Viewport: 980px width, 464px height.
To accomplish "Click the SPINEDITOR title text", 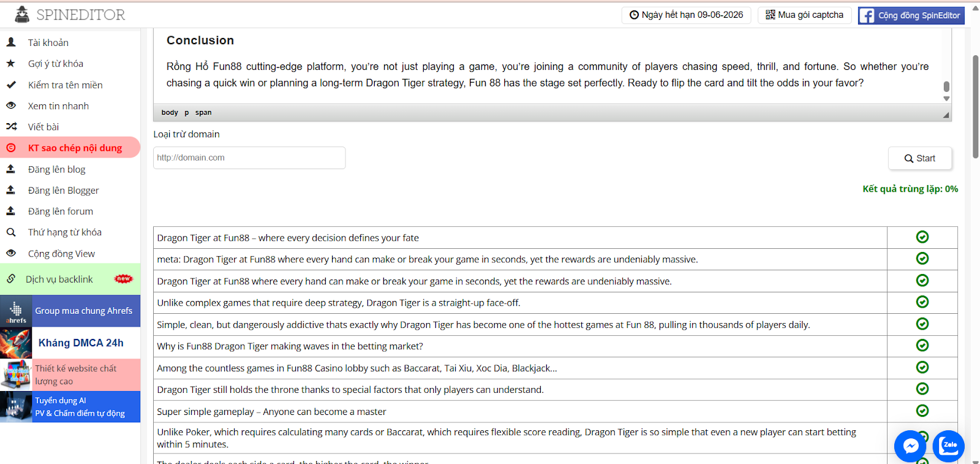I will (81, 15).
